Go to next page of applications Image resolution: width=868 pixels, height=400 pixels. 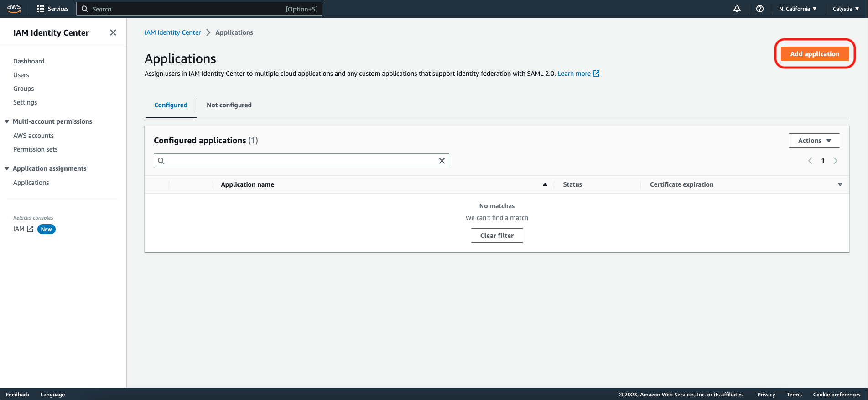point(835,161)
